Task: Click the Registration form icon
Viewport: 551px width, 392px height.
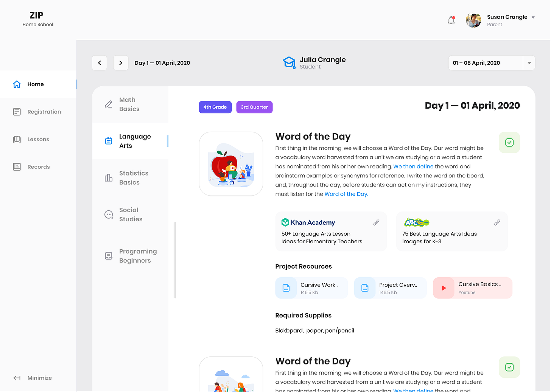Action: [x=17, y=112]
